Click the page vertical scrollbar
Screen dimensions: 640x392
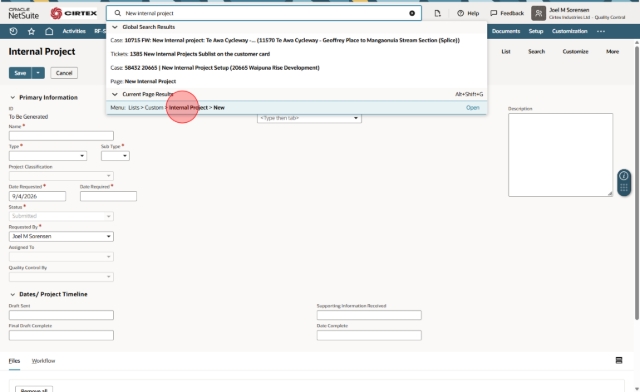click(x=636, y=182)
